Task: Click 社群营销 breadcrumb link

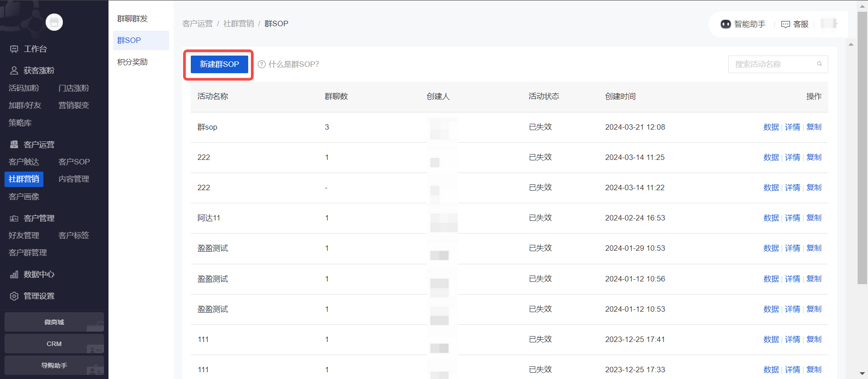Action: [x=239, y=23]
